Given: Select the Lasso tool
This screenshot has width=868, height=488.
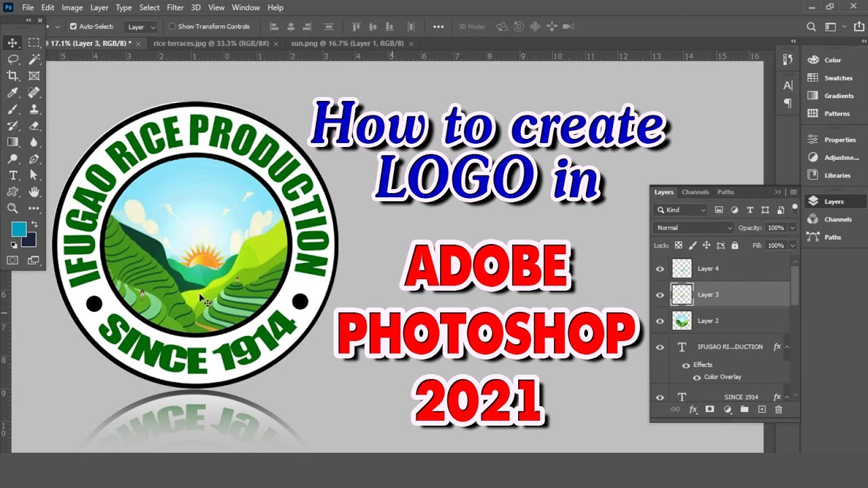Looking at the screenshot, I should [x=13, y=60].
